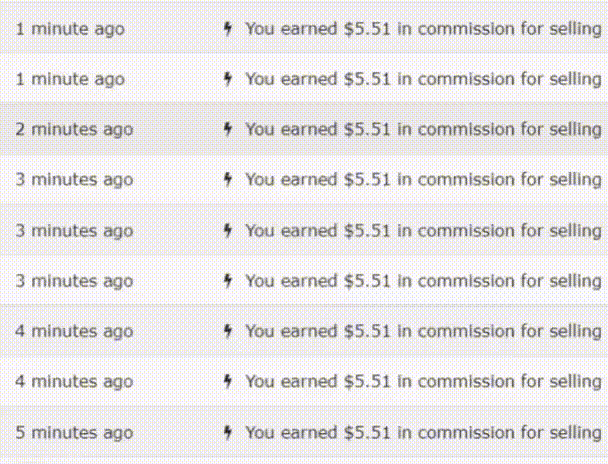This screenshot has height=464, width=608.
Task: Select the lightning icon in the second 4 minutes ago row
Action: click(x=228, y=381)
